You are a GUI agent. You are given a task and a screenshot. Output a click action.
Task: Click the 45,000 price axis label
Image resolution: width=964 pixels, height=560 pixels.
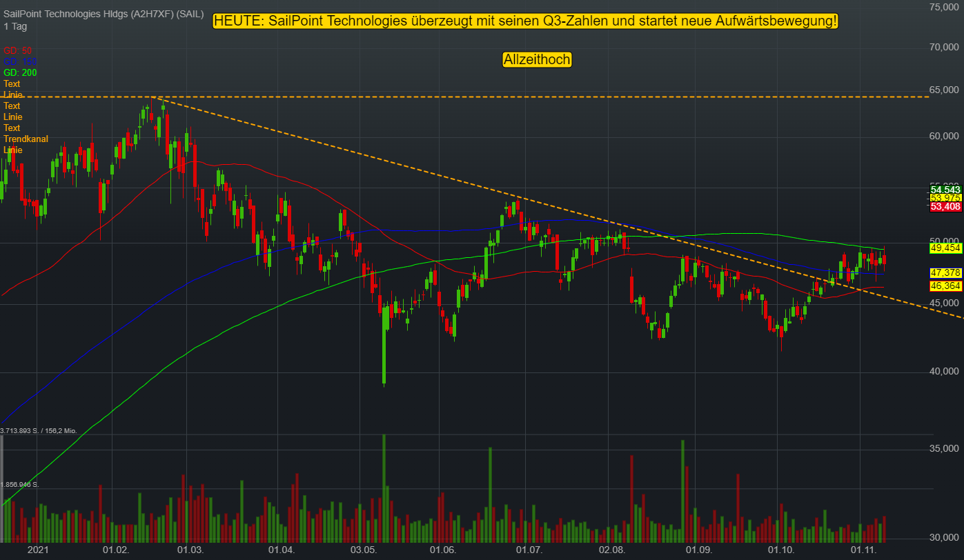pos(945,302)
